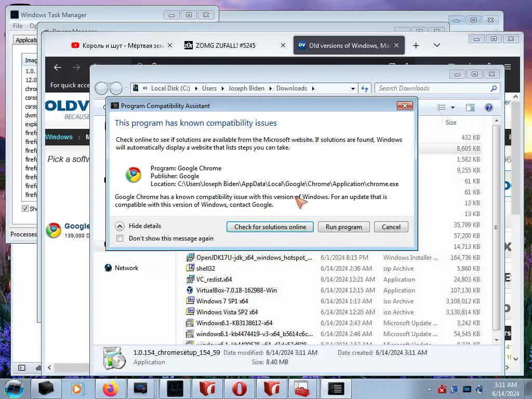
Task: Select the shell32 zip archive
Action: click(x=206, y=269)
